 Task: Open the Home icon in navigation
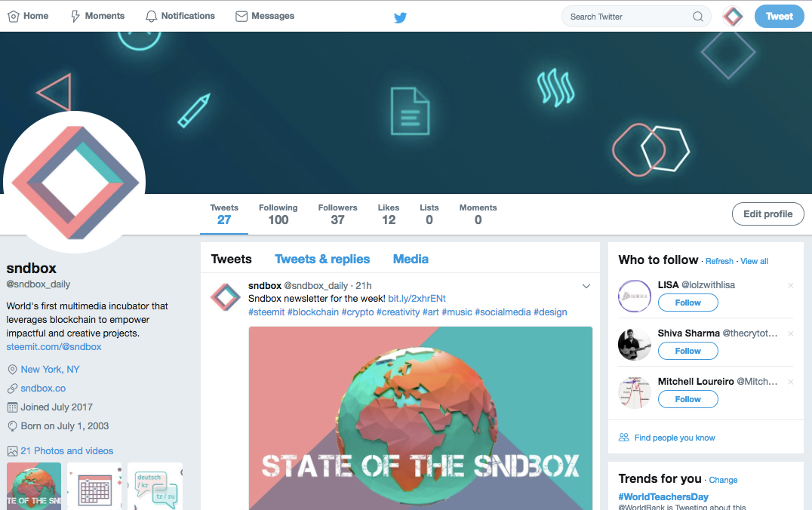click(14, 17)
